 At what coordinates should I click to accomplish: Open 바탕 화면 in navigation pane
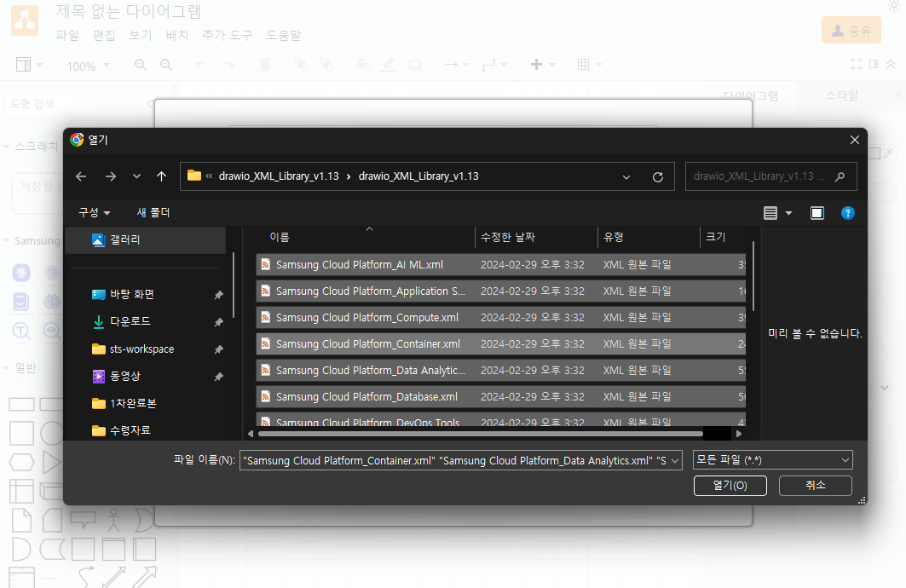click(x=132, y=295)
